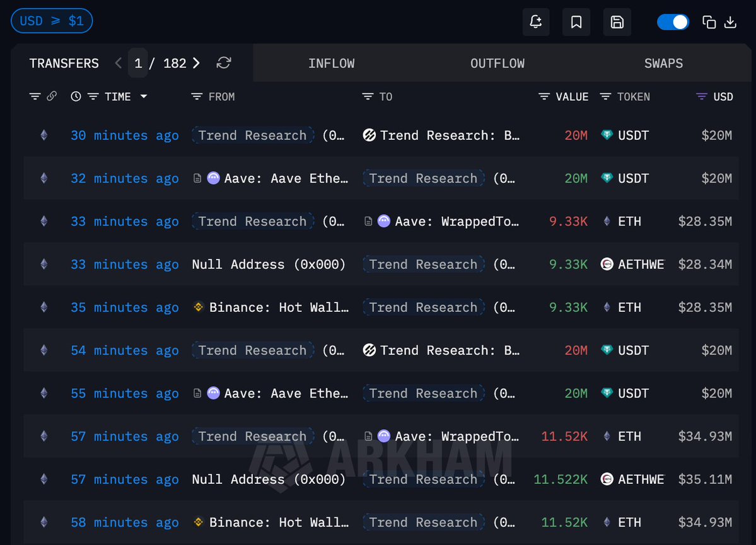Open the TIME sort dropdown arrow
Viewport: 756px width, 545px height.
tap(144, 96)
